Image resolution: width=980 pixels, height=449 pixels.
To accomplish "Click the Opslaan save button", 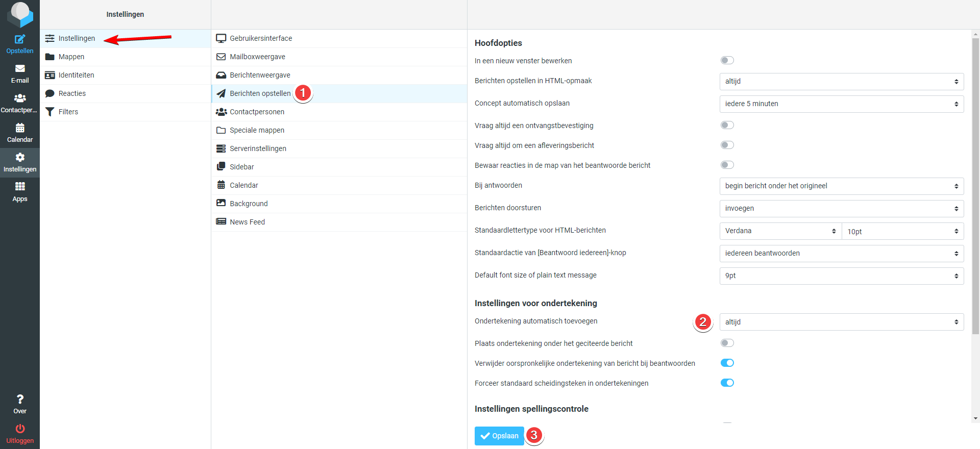I will point(499,436).
